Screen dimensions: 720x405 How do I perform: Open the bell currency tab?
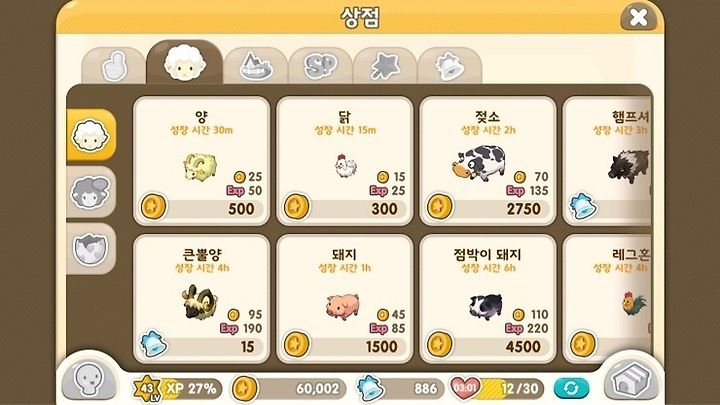pos(450,66)
